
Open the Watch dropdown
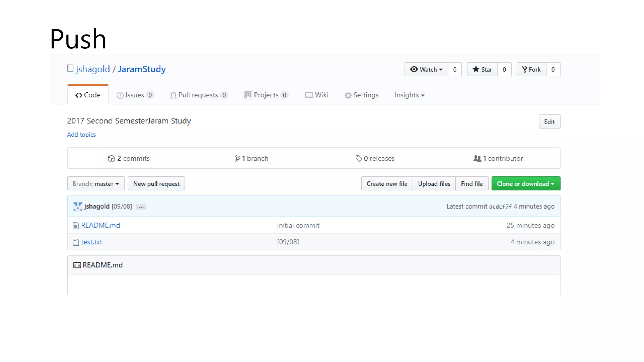426,69
